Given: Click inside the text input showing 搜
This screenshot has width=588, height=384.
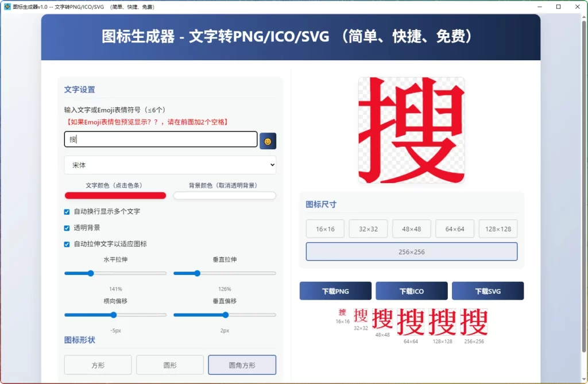Looking at the screenshot, I should click(160, 139).
